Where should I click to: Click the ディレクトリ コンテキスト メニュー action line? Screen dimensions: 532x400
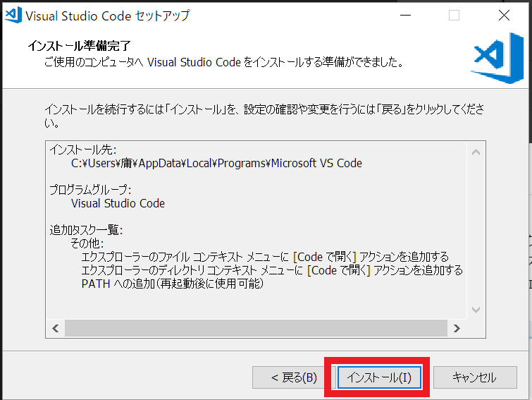(272, 270)
